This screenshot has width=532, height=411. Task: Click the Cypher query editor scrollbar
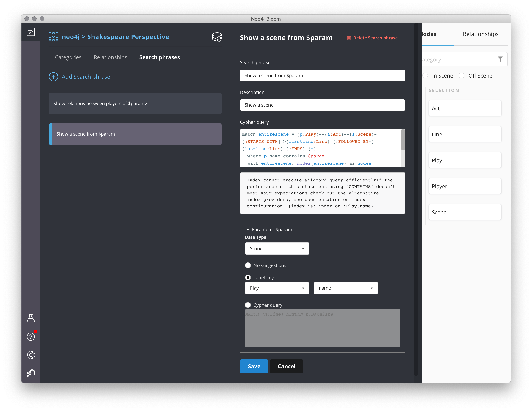point(403,140)
